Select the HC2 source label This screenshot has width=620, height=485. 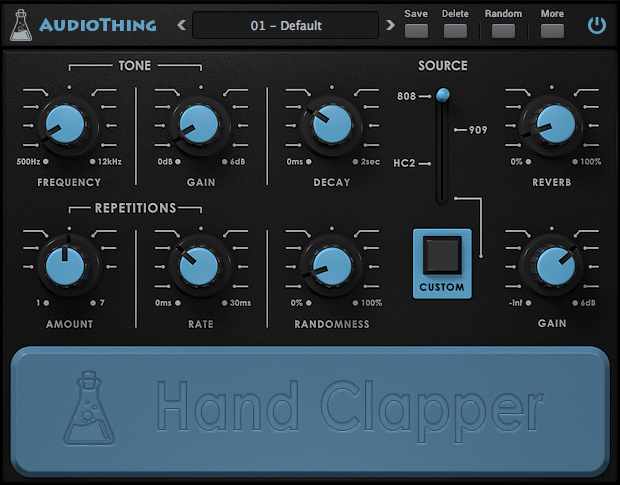(404, 163)
